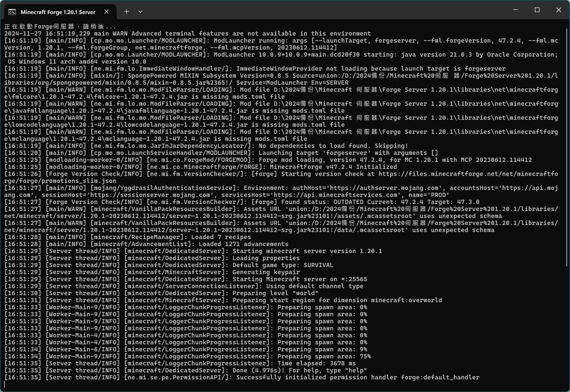Open a new terminal tab
This screenshot has height=392, width=570.
[127, 11]
